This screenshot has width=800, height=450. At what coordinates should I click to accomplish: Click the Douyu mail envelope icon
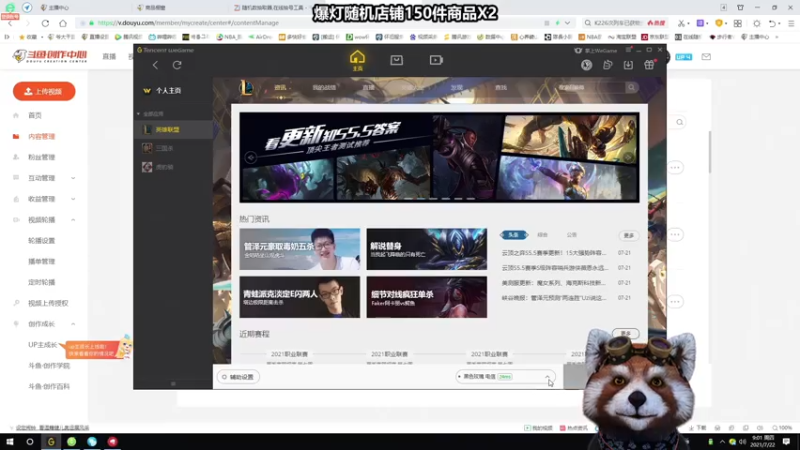click(706, 57)
